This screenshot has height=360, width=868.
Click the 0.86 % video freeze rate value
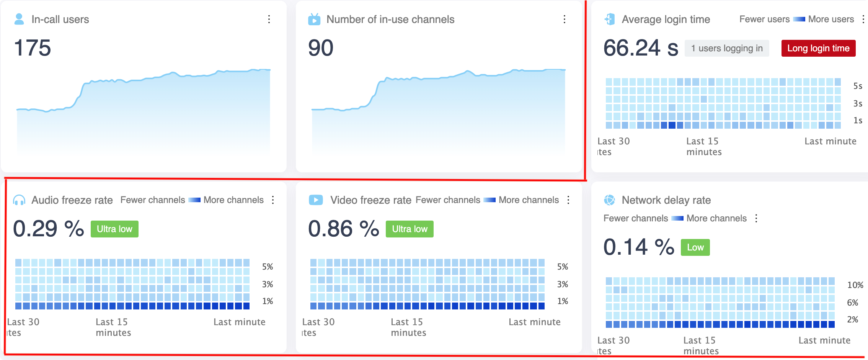tap(343, 229)
